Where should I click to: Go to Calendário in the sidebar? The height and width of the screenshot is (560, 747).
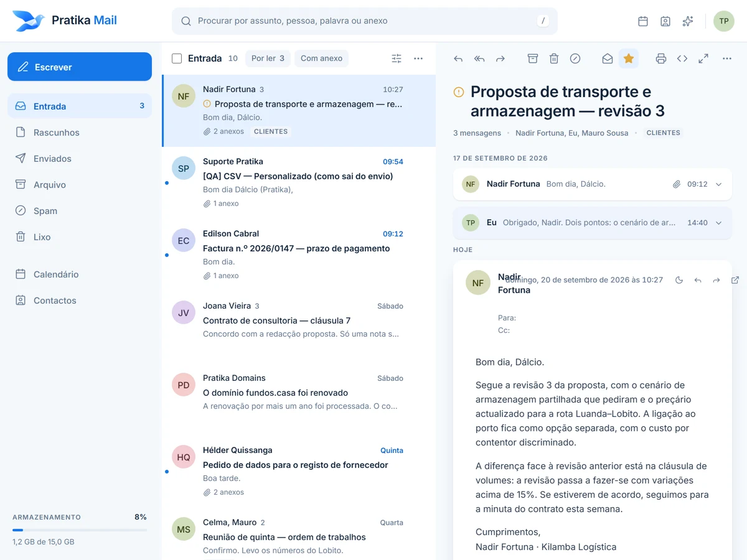80,274
